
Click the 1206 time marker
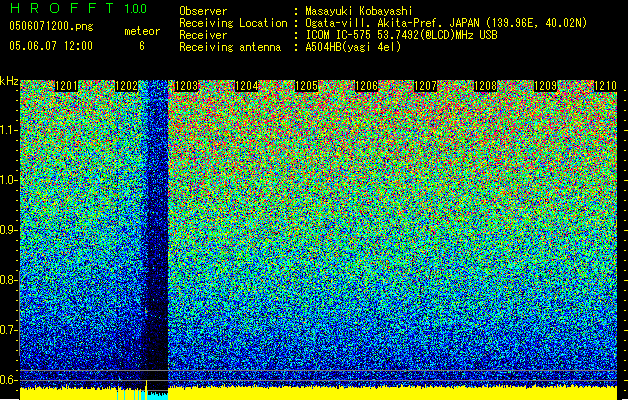tap(366, 86)
